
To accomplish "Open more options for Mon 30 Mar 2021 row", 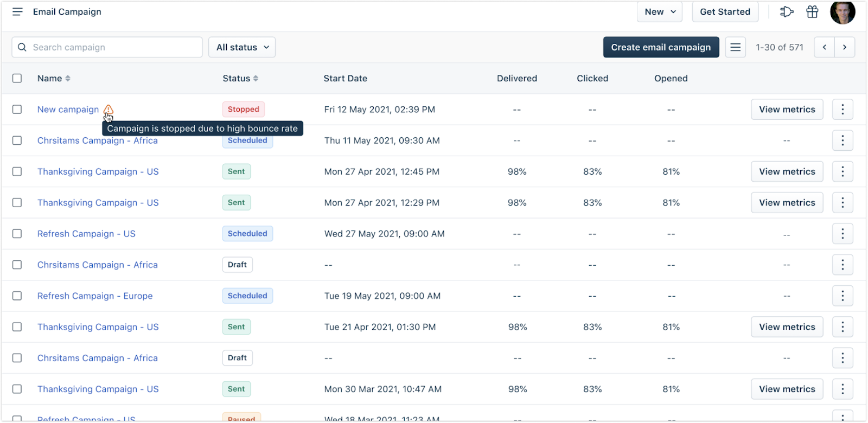I will click(843, 389).
